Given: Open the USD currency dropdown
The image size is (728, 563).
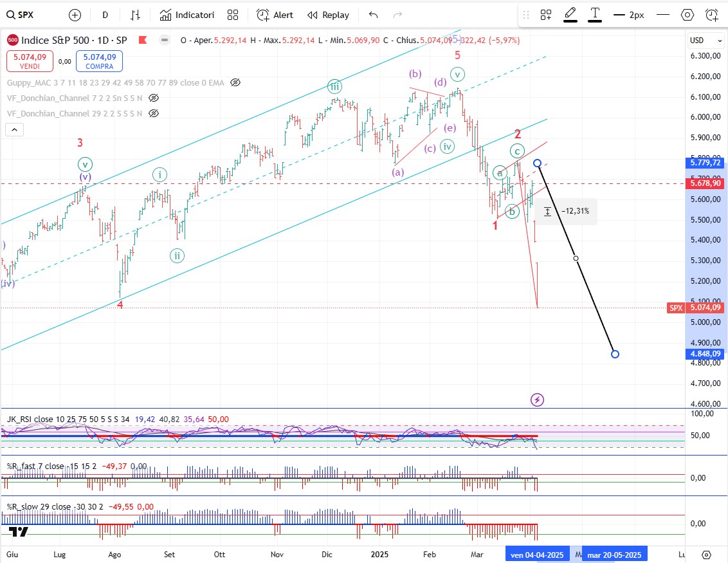Looking at the screenshot, I should (705, 41).
